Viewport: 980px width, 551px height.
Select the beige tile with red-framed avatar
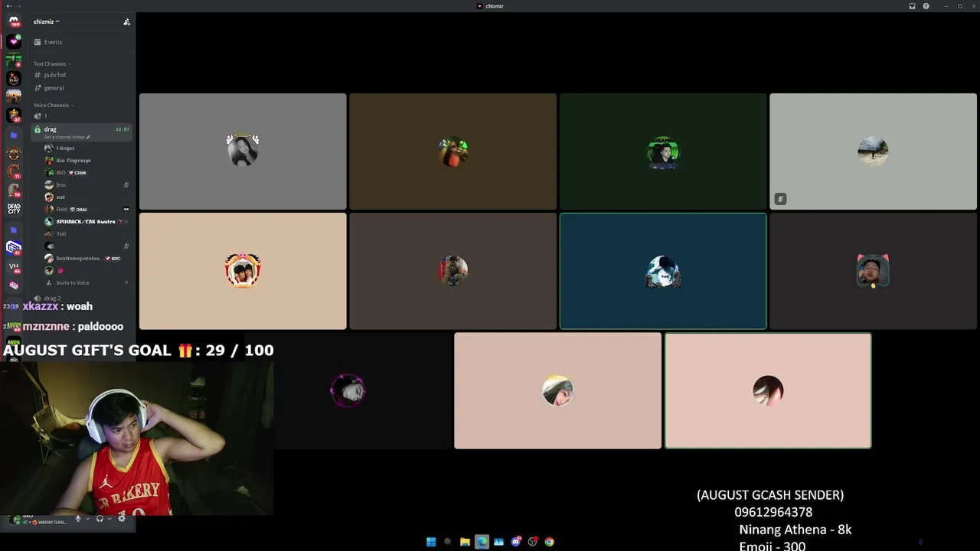tap(243, 271)
